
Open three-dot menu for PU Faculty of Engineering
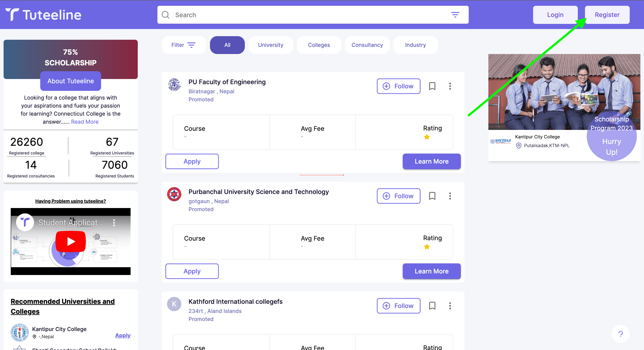(450, 86)
